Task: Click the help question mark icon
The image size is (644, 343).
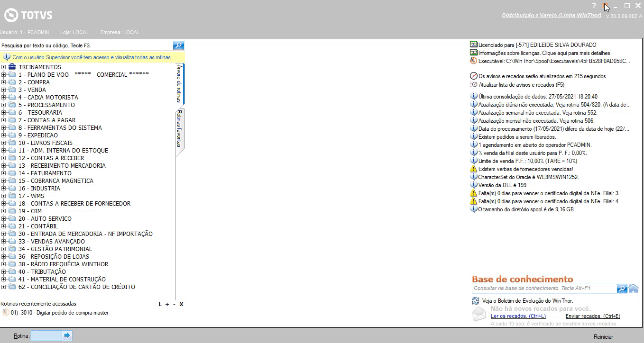Action: (x=594, y=6)
